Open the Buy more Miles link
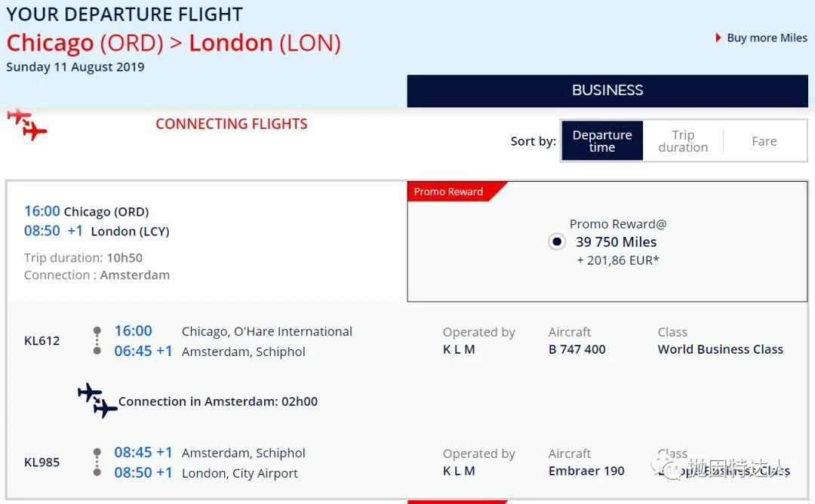815x504 pixels. pos(767,38)
